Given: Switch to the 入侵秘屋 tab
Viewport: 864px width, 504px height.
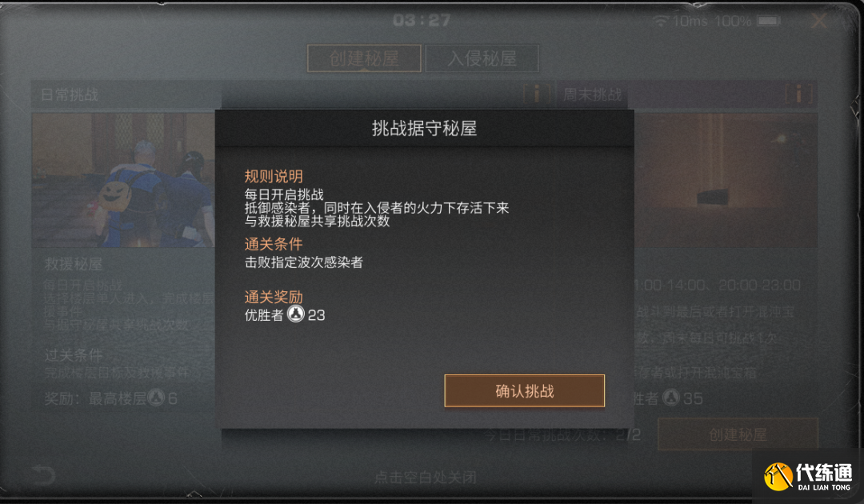Looking at the screenshot, I should pyautogui.click(x=482, y=58).
